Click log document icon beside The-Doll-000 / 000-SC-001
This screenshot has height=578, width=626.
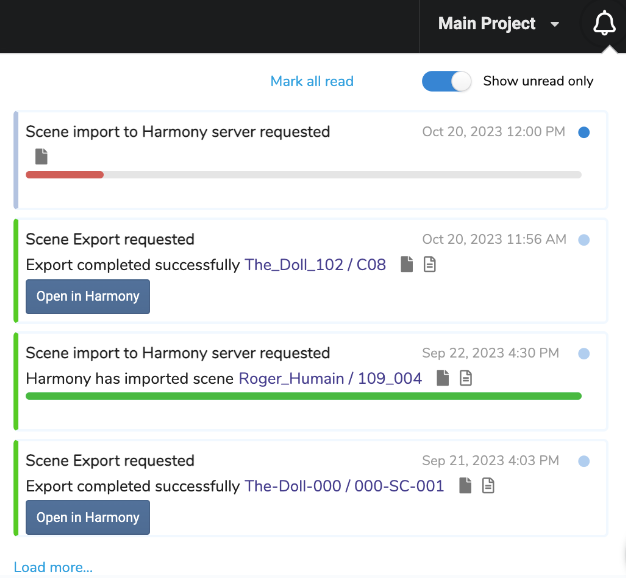click(488, 486)
